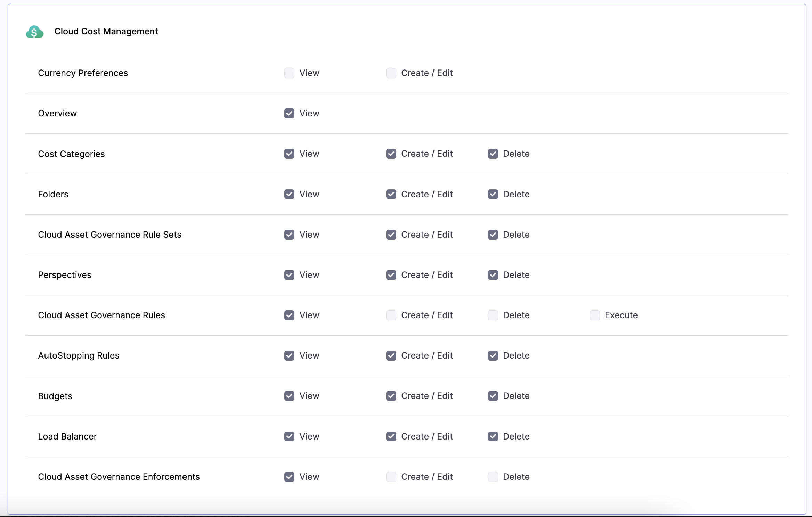Viewport: 812px width, 517px height.
Task: Uncheck View for Load Balancer
Action: tap(289, 436)
